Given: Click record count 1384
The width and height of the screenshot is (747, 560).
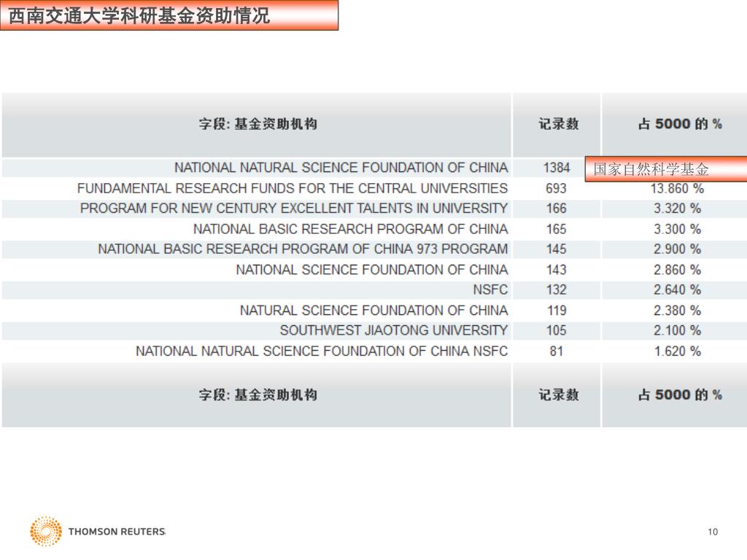Looking at the screenshot, I should pos(557,168).
